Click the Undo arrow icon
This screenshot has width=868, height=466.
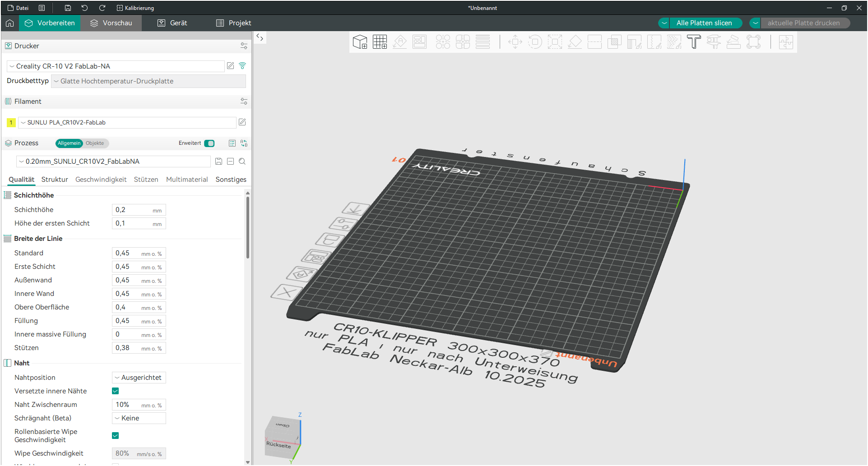click(84, 8)
